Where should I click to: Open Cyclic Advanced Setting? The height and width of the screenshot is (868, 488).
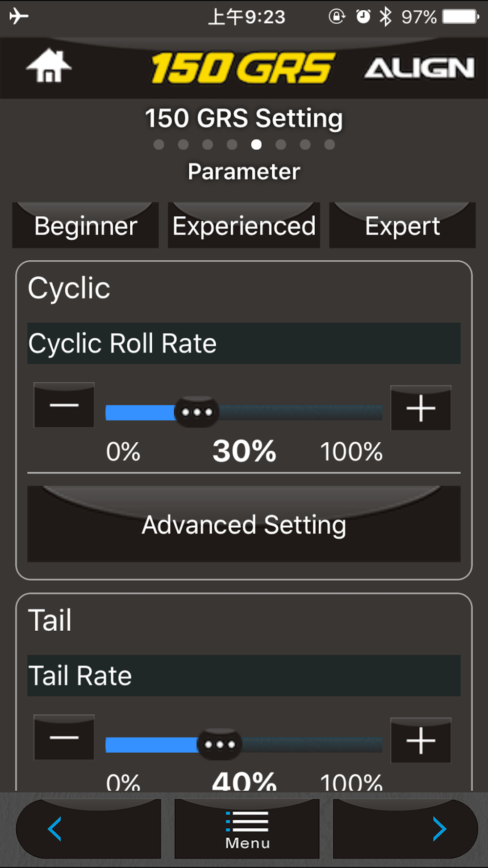pos(244,524)
